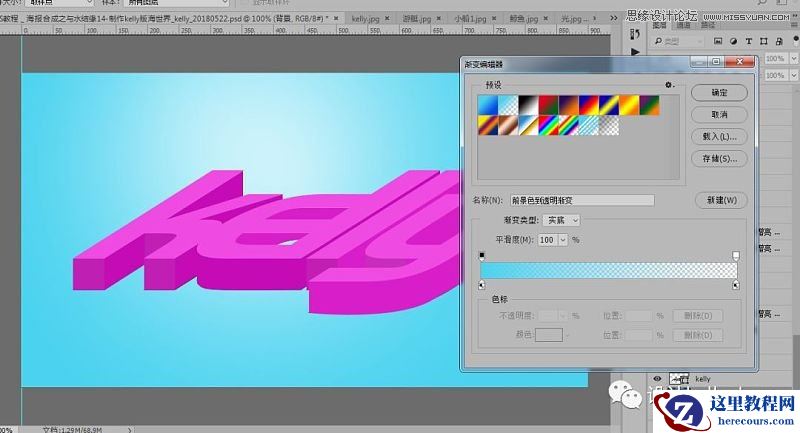The width and height of the screenshot is (800, 433).
Task: Click the layer opacity 100% field
Action: pyautogui.click(x=776, y=59)
